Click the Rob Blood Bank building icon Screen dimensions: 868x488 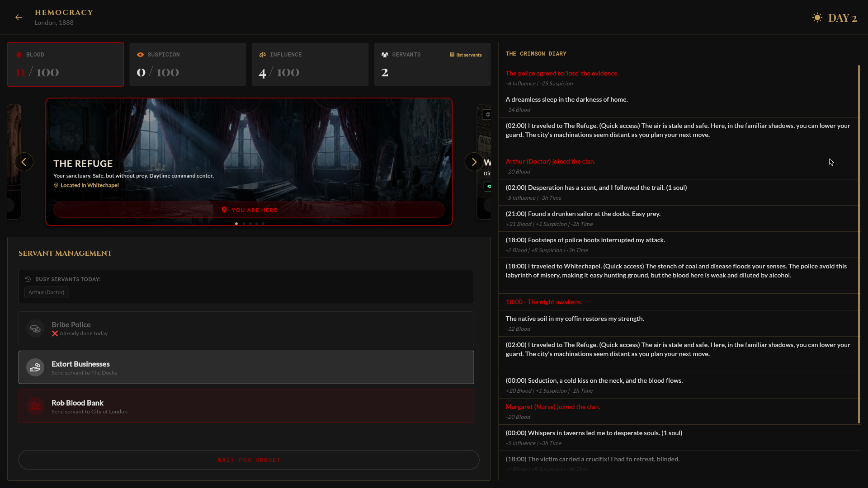35,407
